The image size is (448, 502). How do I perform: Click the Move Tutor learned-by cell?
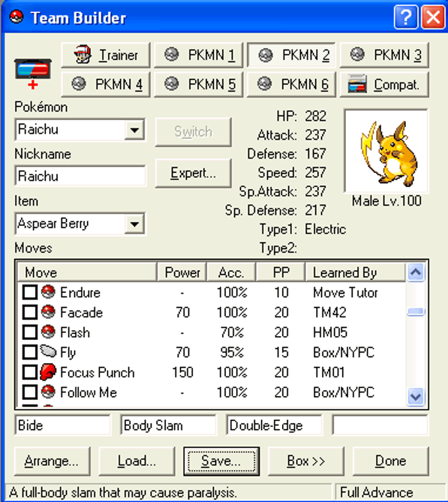(x=345, y=293)
